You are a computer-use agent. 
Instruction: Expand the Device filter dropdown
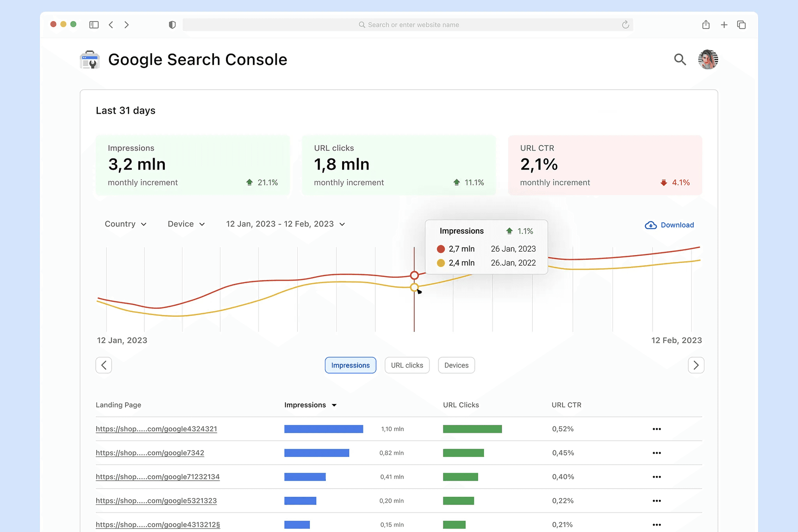click(x=186, y=224)
